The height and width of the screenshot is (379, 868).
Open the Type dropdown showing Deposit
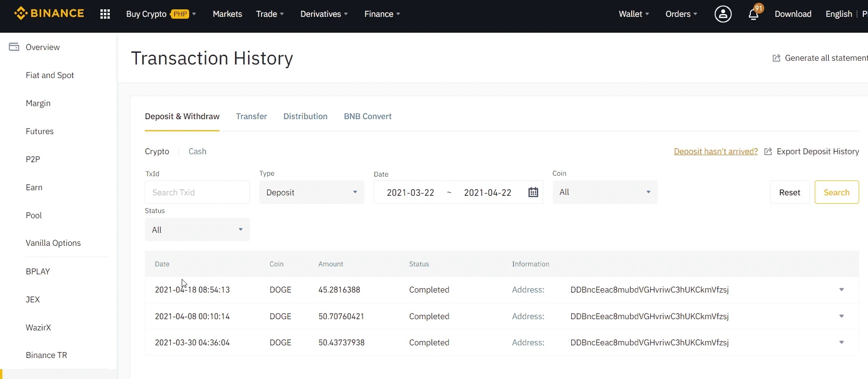[312, 192]
